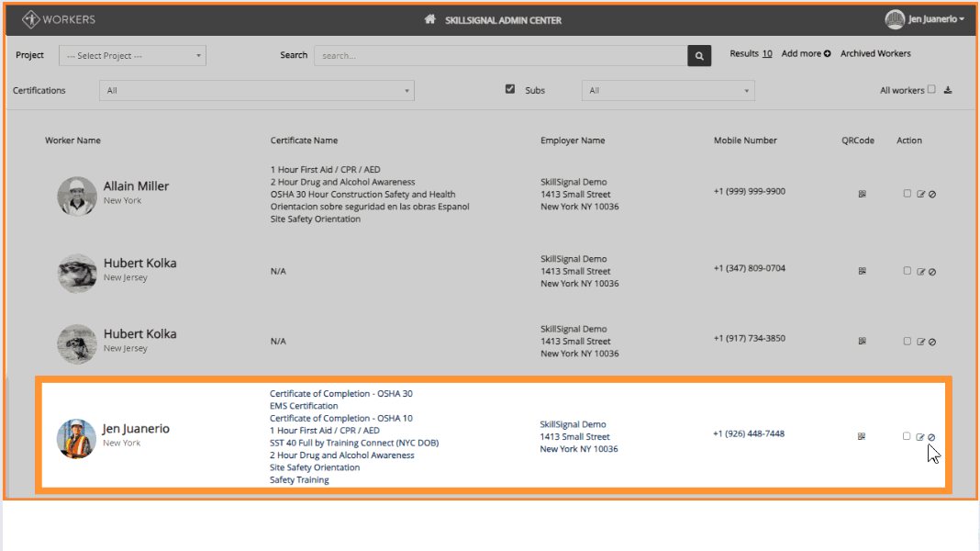Image resolution: width=980 pixels, height=551 pixels.
Task: Click the download icon next to All workers
Action: (948, 90)
